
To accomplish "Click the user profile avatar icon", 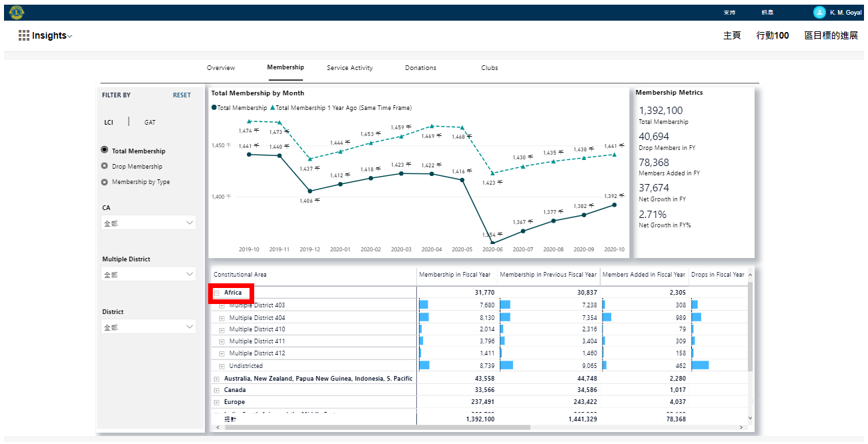I will coord(819,12).
